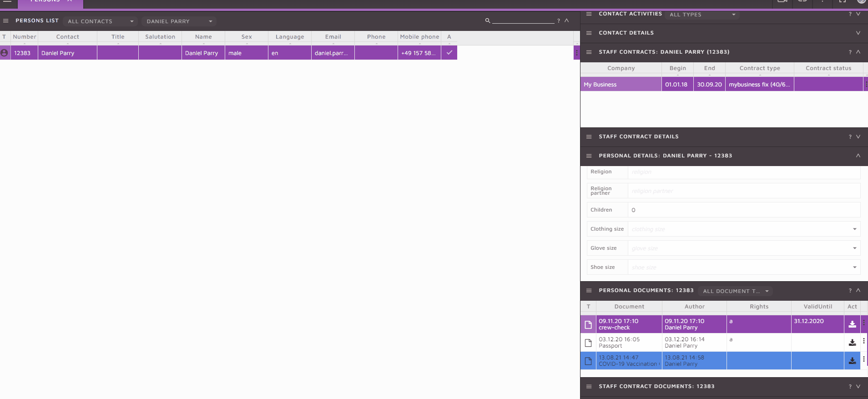Open the Personal Details panel hamburger menu
The height and width of the screenshot is (399, 868).
[589, 156]
